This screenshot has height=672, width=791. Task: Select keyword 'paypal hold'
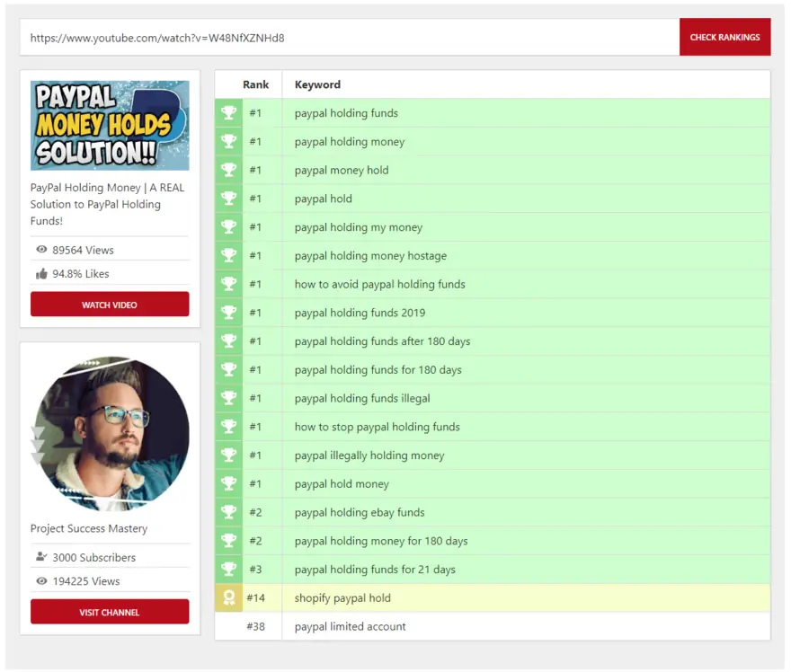[x=324, y=199]
